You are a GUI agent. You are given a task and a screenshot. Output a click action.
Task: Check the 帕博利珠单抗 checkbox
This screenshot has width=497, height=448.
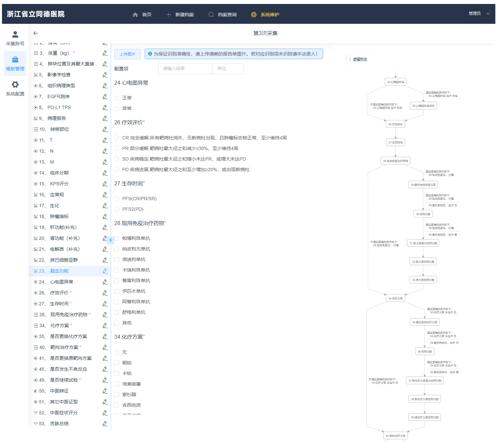tap(117, 239)
